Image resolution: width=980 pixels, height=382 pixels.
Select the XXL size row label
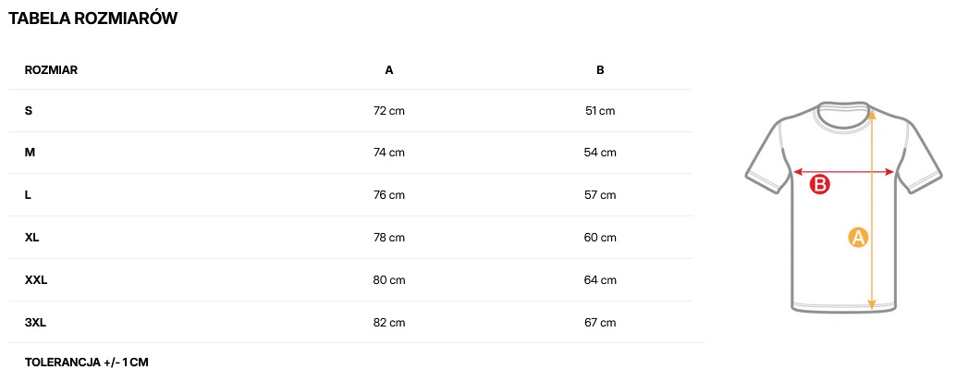pos(36,280)
